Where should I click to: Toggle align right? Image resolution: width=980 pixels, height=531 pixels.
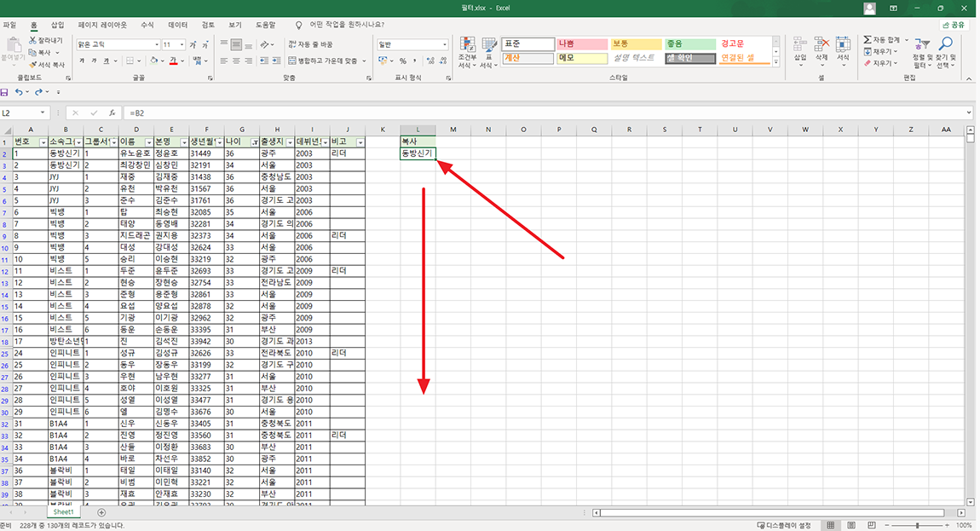248,61
